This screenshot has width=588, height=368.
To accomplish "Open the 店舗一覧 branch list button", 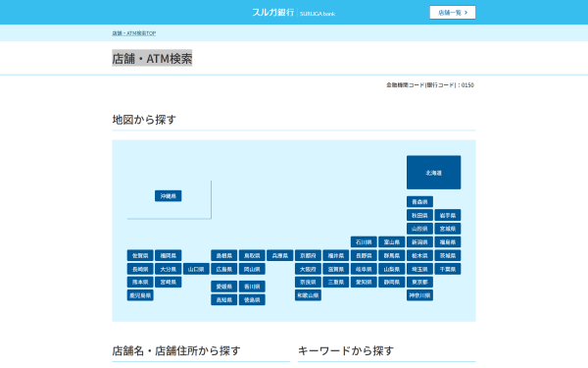I will (x=452, y=13).
